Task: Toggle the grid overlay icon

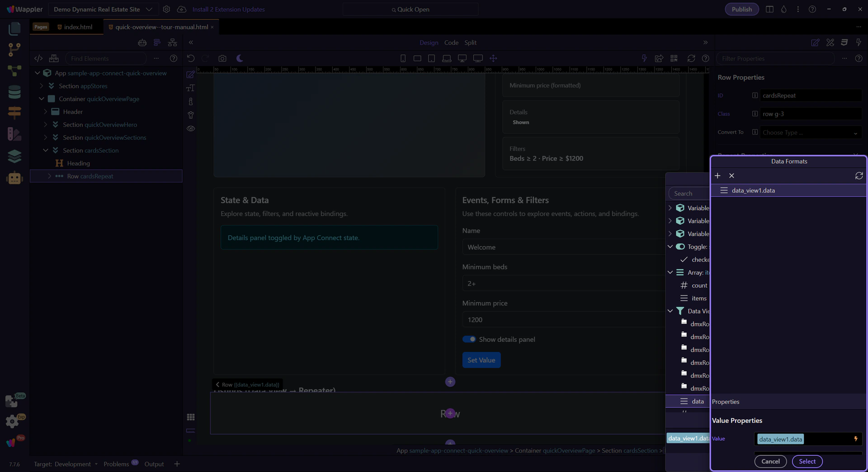Action: click(191, 417)
